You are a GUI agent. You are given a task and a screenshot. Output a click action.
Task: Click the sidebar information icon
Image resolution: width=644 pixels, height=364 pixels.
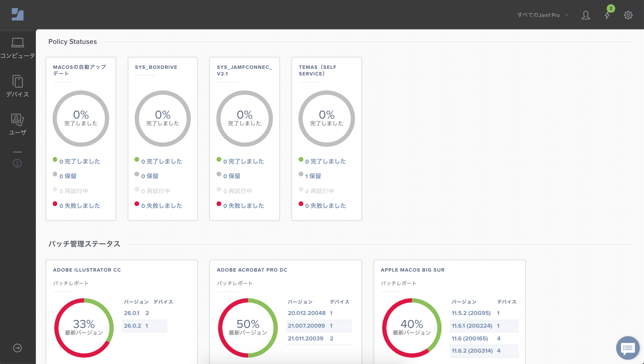pyautogui.click(x=17, y=163)
